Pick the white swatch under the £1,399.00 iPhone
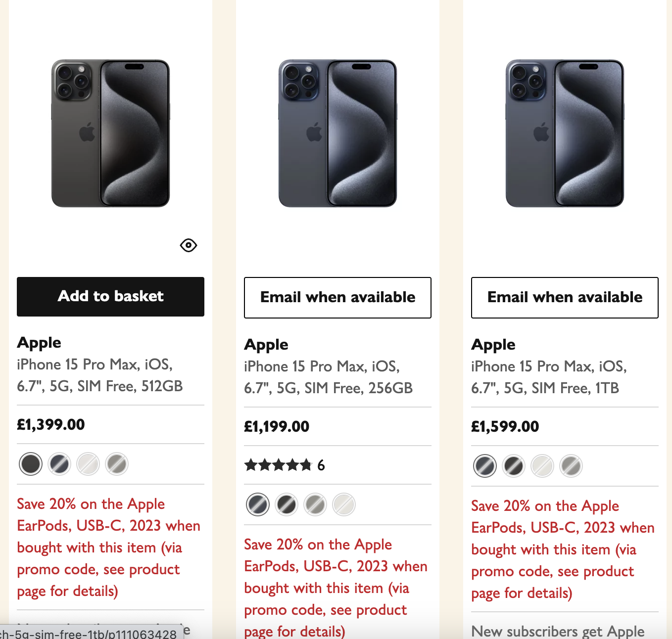Screen dimensions: 672x639 [88, 464]
